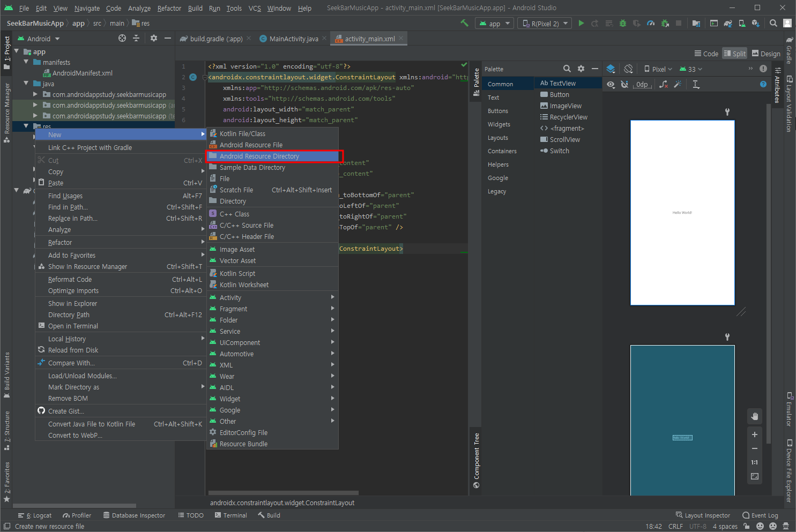Open the Event Log

tap(760, 515)
